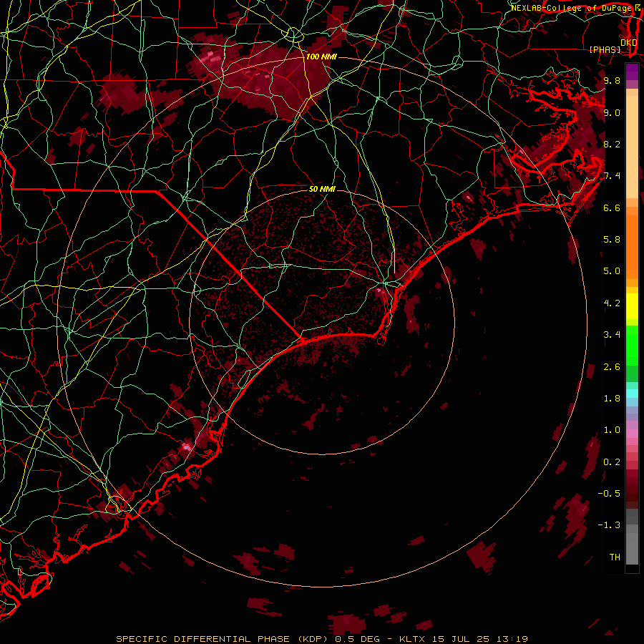Click the DKD product label
The height and width of the screenshot is (644, 644).
tap(629, 43)
